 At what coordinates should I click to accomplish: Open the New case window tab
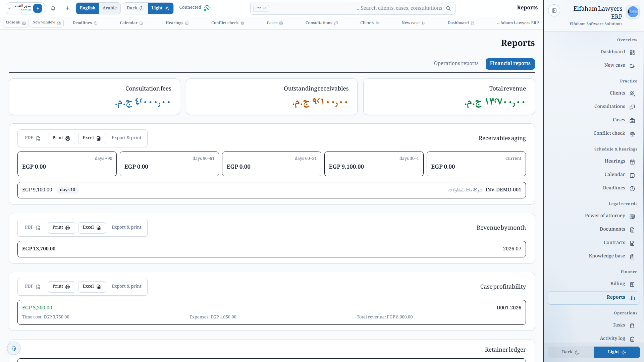(x=413, y=23)
